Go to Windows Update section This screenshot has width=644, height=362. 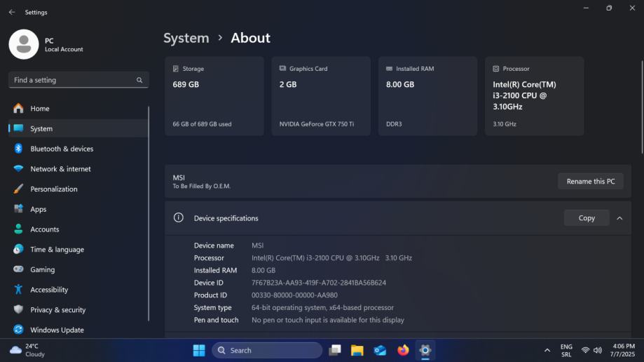tap(57, 330)
